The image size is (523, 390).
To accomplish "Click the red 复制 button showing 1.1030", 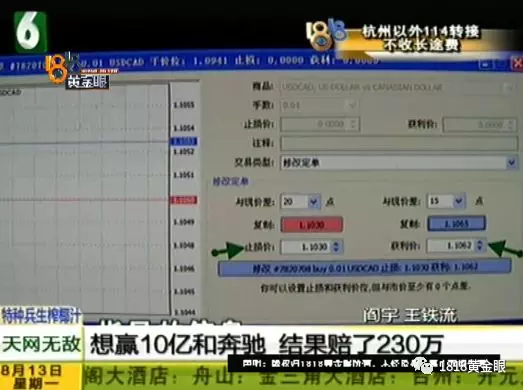I will click(x=312, y=225).
